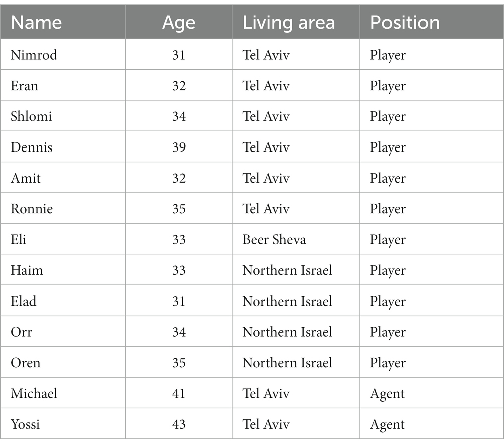This screenshot has height=448, width=504.
Task: Select the name Eran
Action: click(x=24, y=86)
